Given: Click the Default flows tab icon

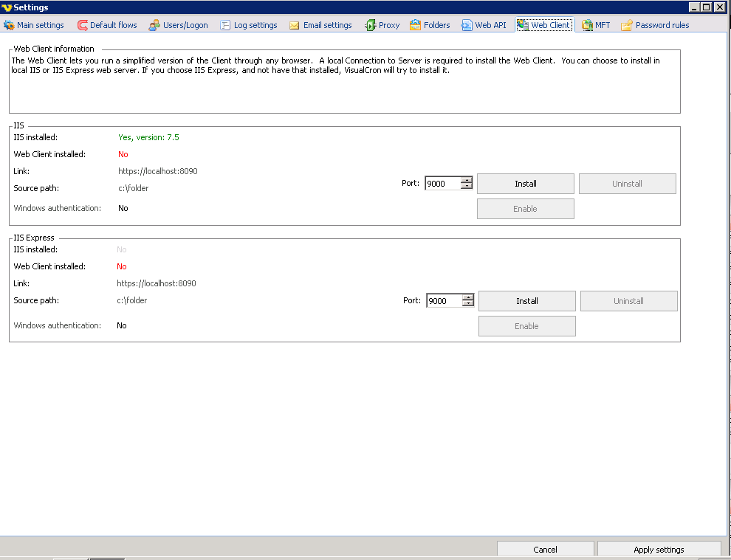Looking at the screenshot, I should point(82,25).
